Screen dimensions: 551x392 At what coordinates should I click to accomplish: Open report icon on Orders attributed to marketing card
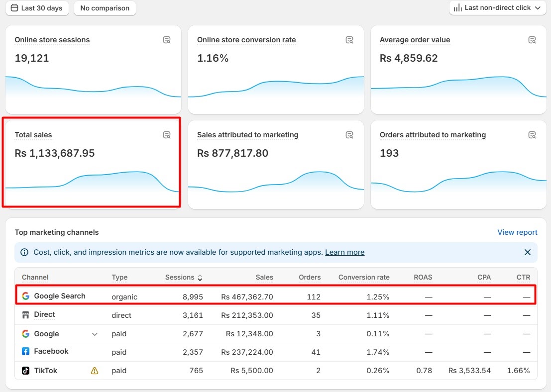(x=532, y=135)
